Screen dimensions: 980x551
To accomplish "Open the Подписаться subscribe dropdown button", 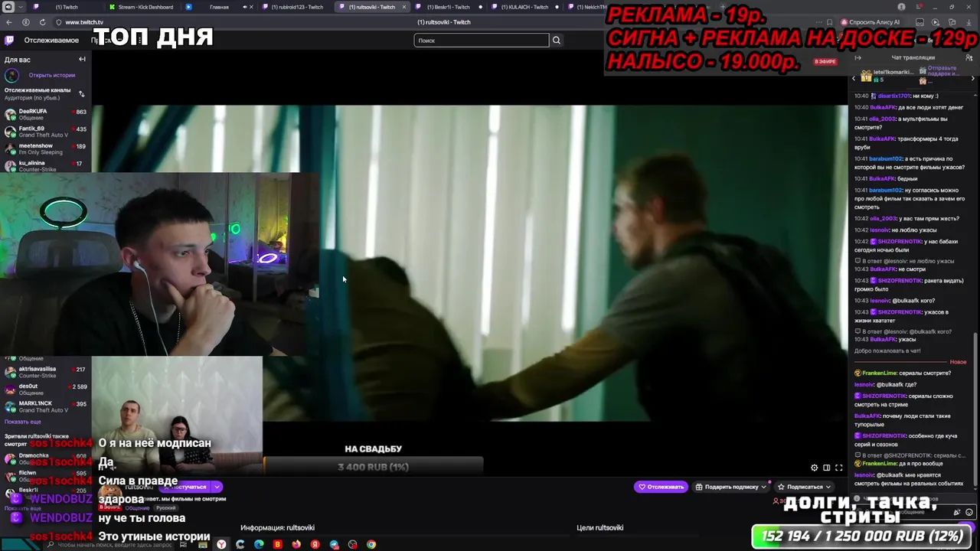I will click(803, 487).
